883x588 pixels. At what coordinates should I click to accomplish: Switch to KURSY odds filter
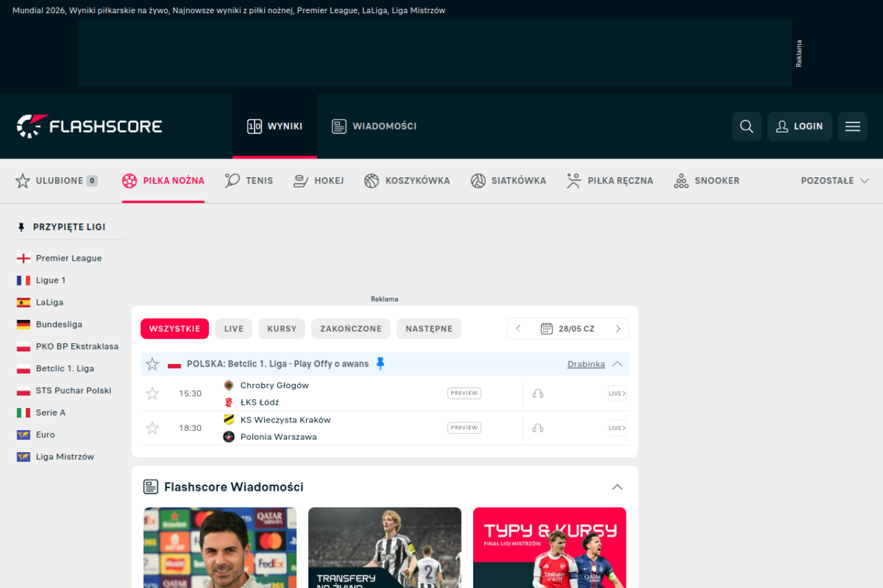tap(281, 329)
